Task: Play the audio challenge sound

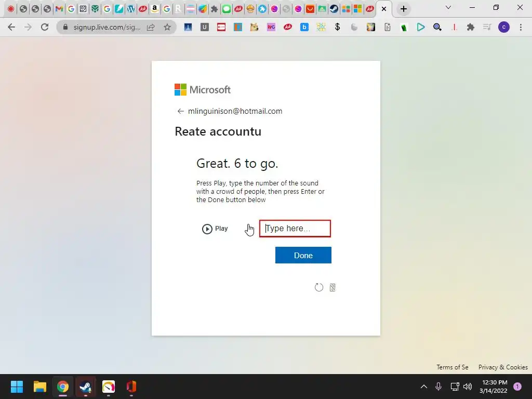Action: (215, 229)
